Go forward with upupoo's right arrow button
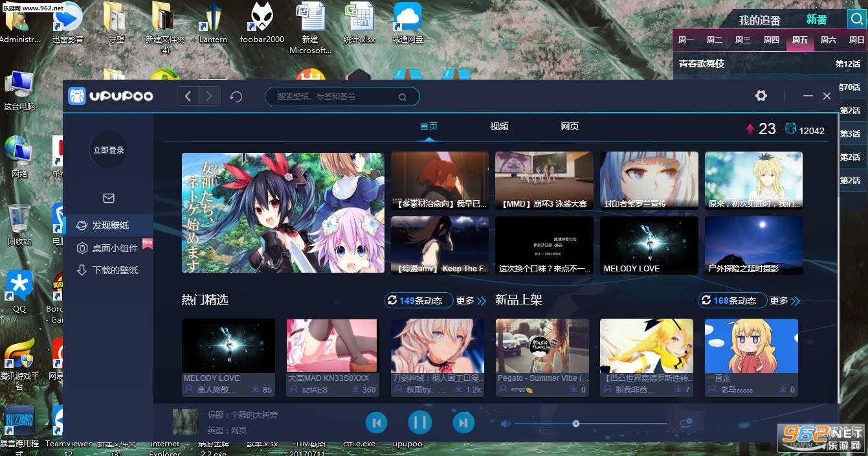Viewport: 868px width, 456px height. point(209,97)
